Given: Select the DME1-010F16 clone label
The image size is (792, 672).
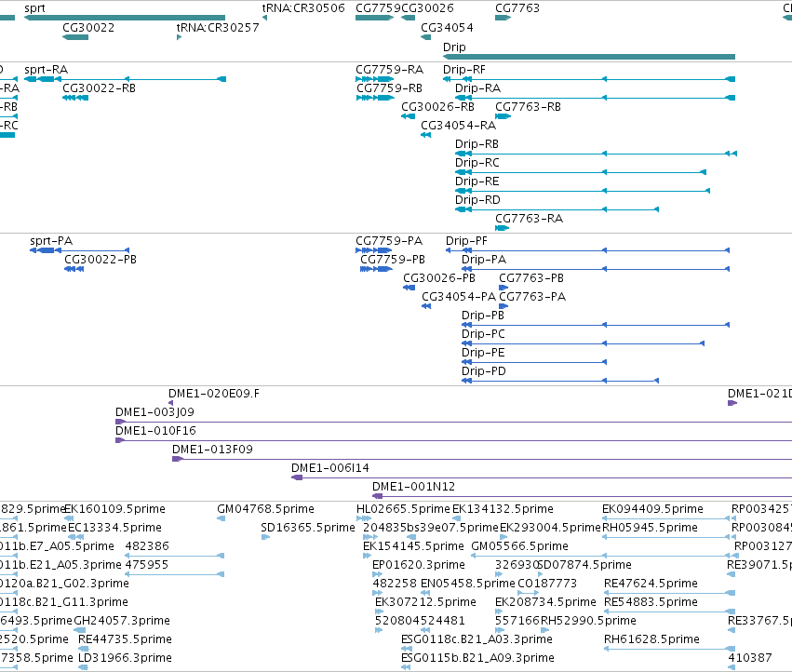Looking at the screenshot, I should pyautogui.click(x=155, y=431).
